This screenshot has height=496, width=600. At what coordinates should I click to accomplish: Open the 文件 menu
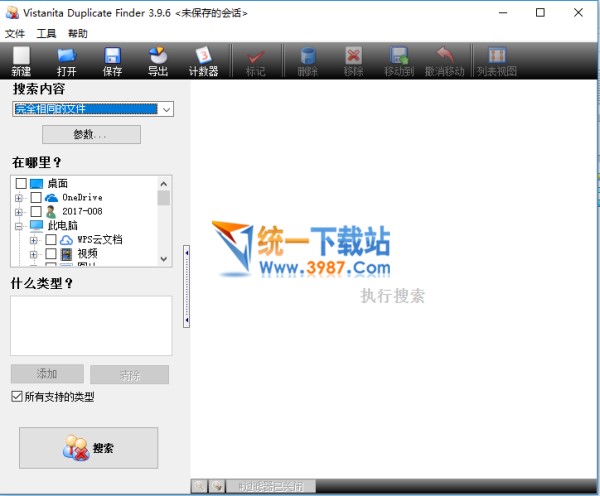(15, 34)
